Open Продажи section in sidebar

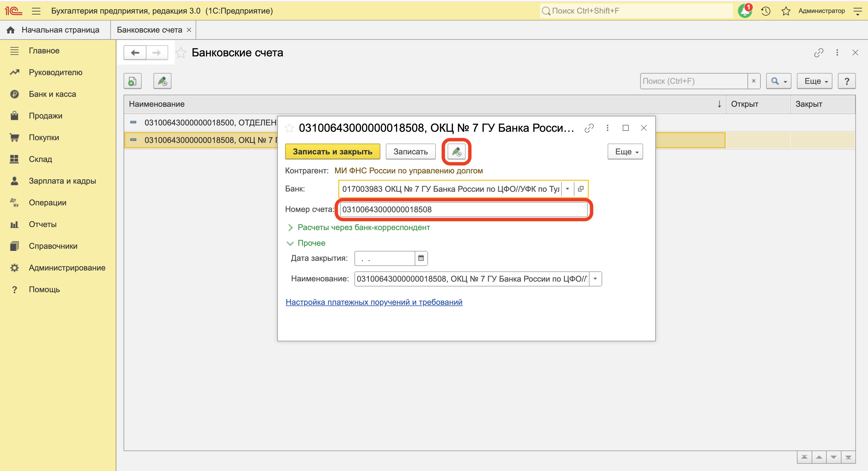click(x=46, y=116)
